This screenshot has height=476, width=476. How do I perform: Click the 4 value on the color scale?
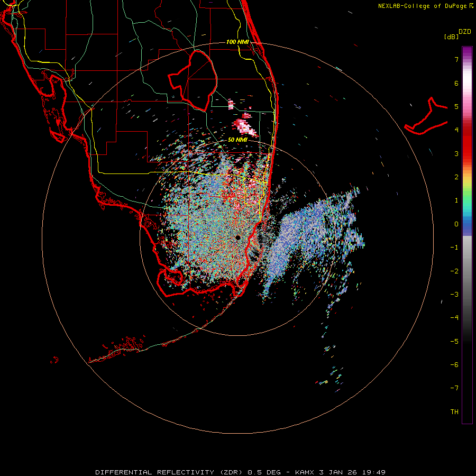coord(456,130)
